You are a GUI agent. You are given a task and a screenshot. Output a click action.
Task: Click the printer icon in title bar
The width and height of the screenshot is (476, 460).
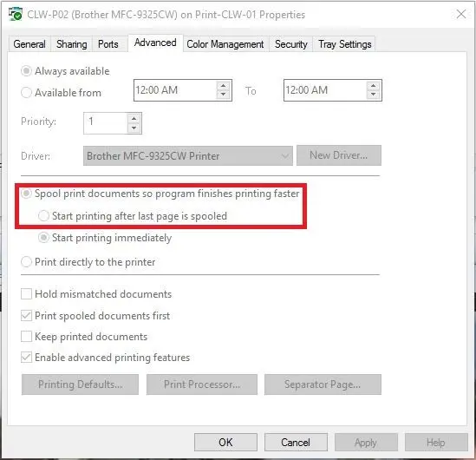[x=16, y=14]
